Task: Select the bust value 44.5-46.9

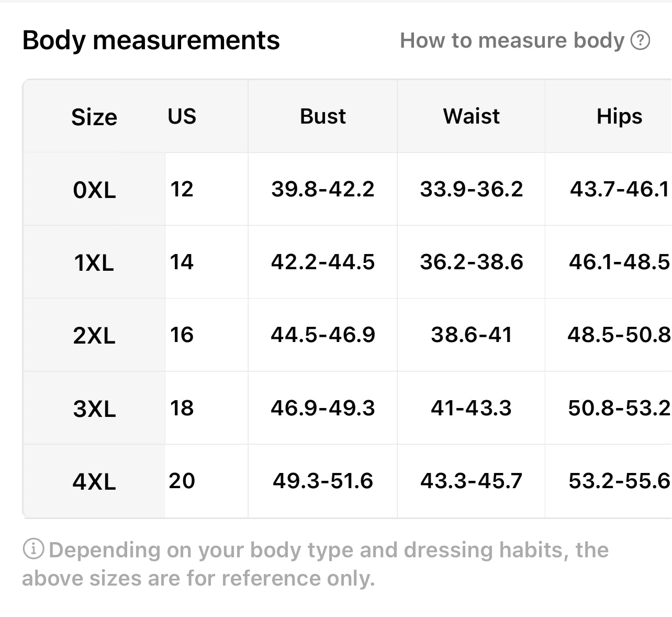Action: [x=322, y=335]
